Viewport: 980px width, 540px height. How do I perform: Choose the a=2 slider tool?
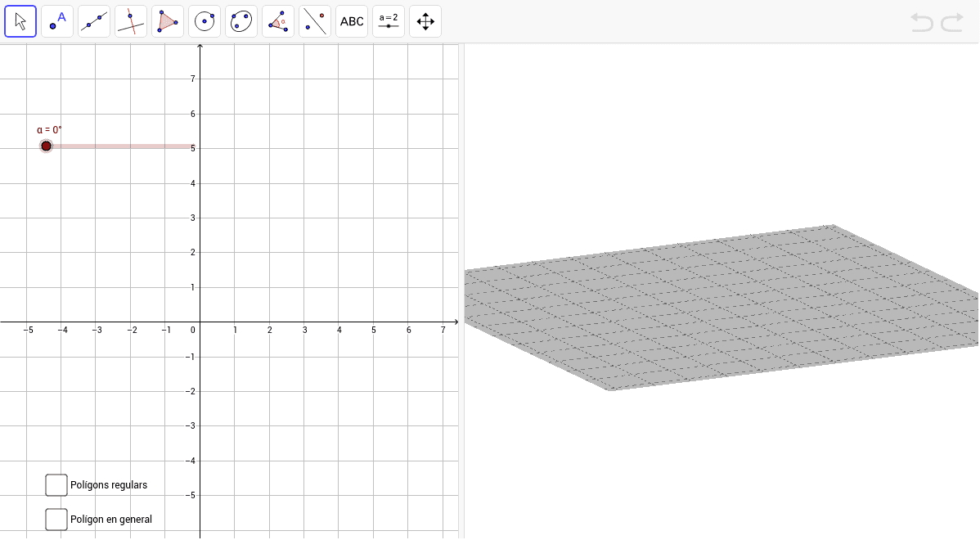tap(389, 21)
